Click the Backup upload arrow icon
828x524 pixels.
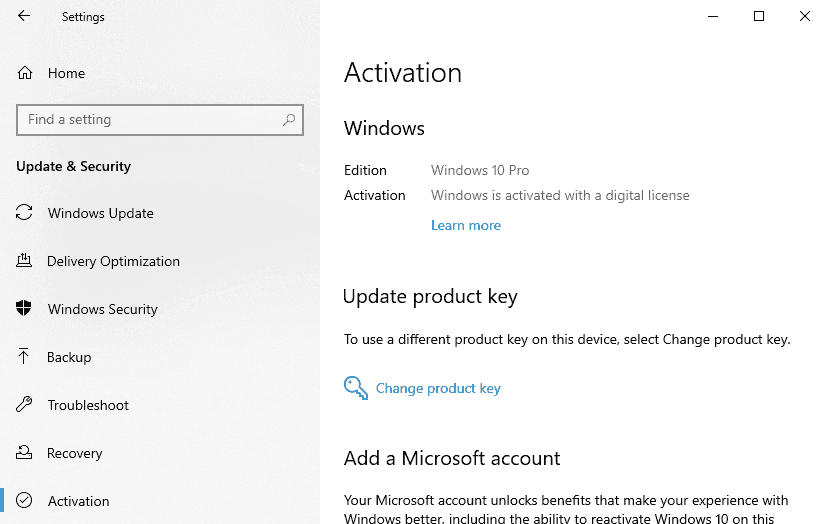click(x=23, y=357)
